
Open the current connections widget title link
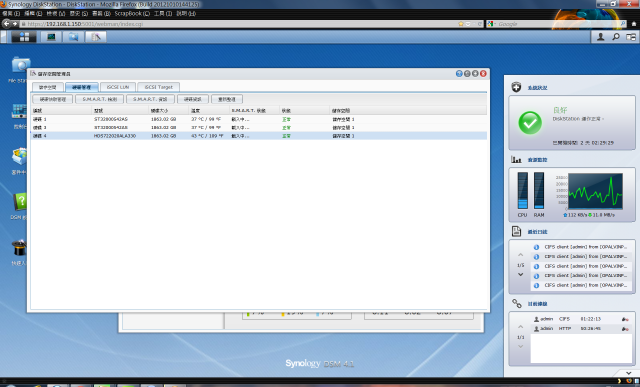[537, 304]
